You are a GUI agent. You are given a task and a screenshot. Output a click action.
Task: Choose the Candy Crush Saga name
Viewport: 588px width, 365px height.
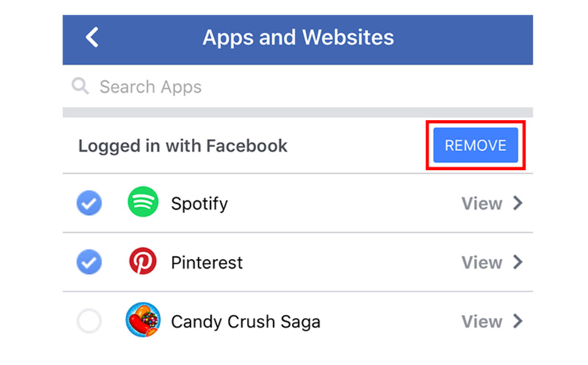tap(245, 322)
